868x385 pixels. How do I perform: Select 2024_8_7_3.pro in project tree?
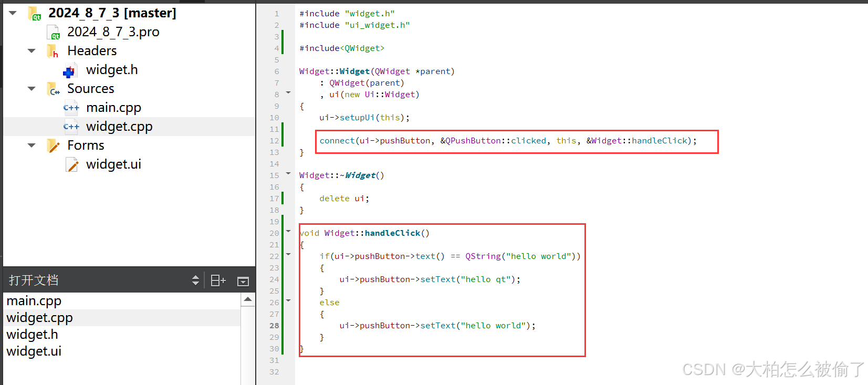(x=113, y=32)
